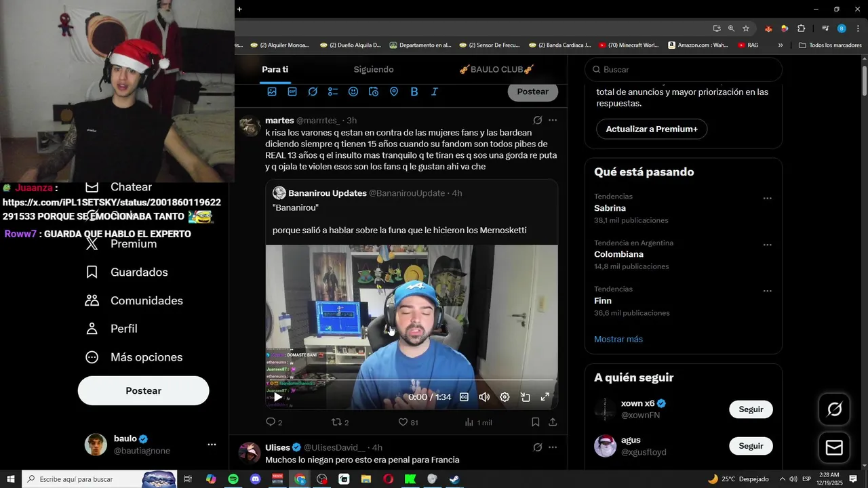868x488 pixels.
Task: Mute the video volume
Action: [484, 397]
